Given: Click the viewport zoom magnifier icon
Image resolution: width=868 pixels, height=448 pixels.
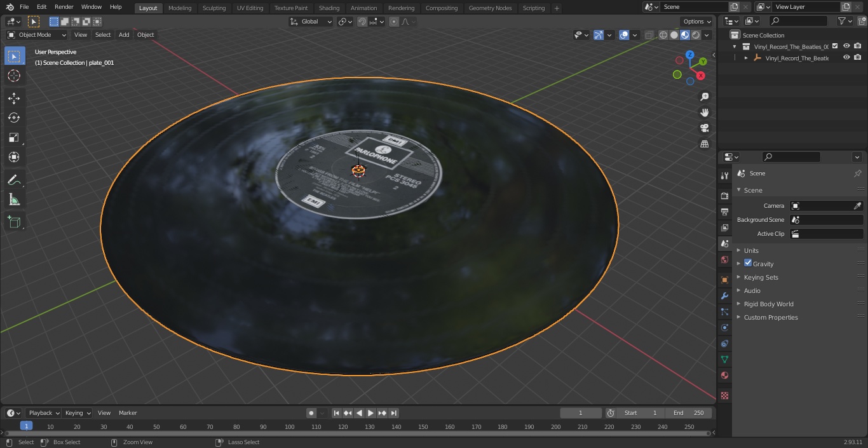Looking at the screenshot, I should tap(704, 97).
